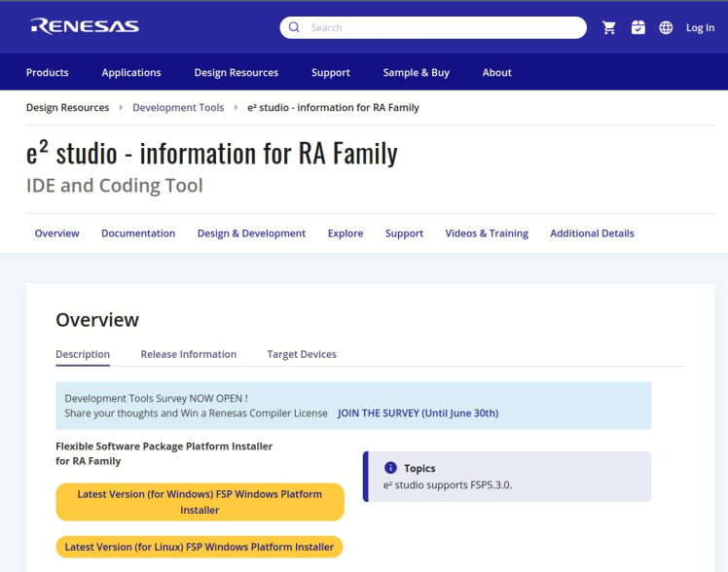Open the globe language selector
The height and width of the screenshot is (572, 728).
(666, 27)
